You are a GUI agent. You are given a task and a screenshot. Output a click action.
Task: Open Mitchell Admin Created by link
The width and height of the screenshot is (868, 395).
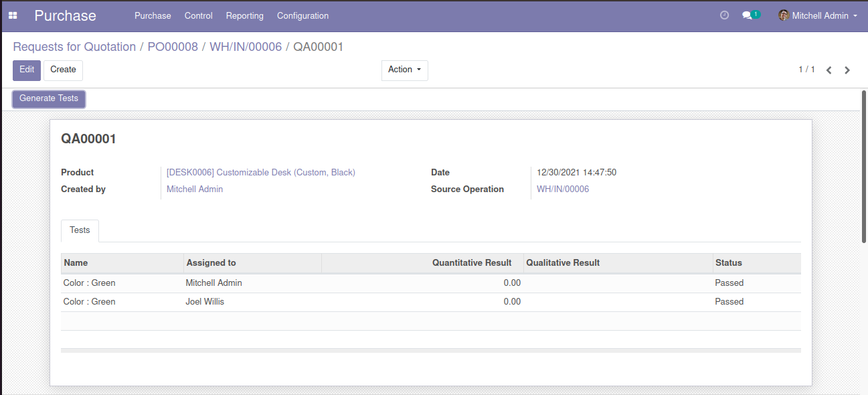click(x=195, y=189)
